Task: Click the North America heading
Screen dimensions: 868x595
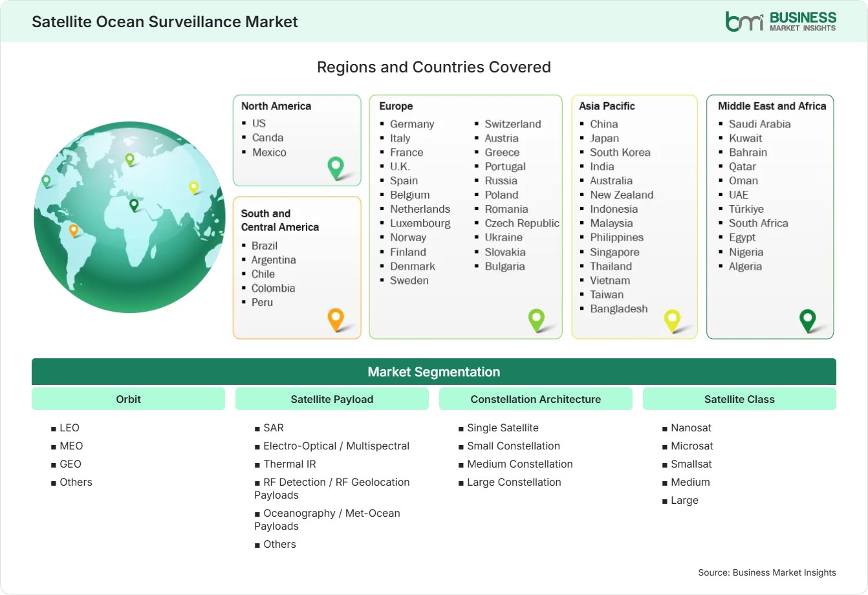Action: [x=276, y=106]
